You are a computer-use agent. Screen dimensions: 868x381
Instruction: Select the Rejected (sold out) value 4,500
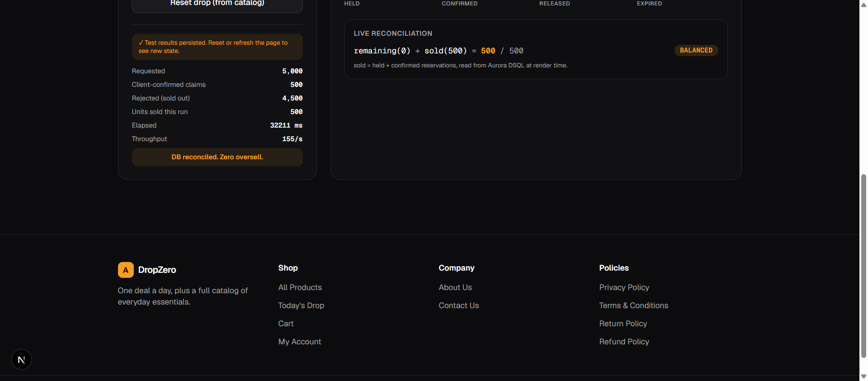[x=292, y=98]
